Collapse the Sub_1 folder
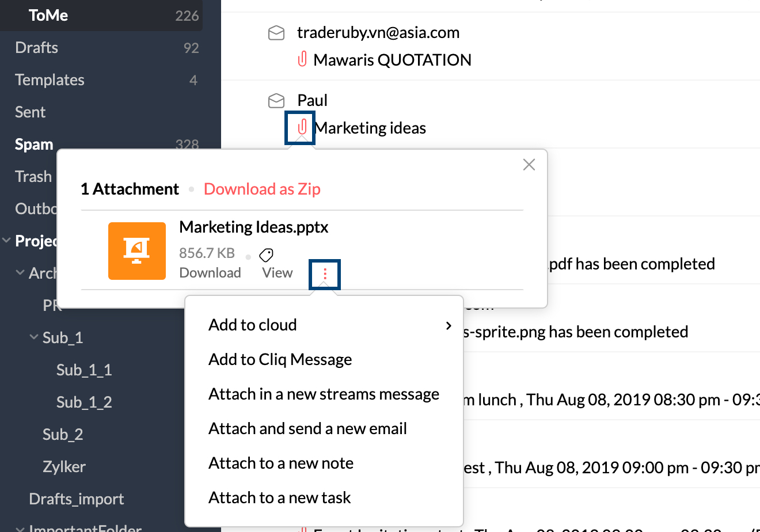The width and height of the screenshot is (760, 532). point(35,337)
